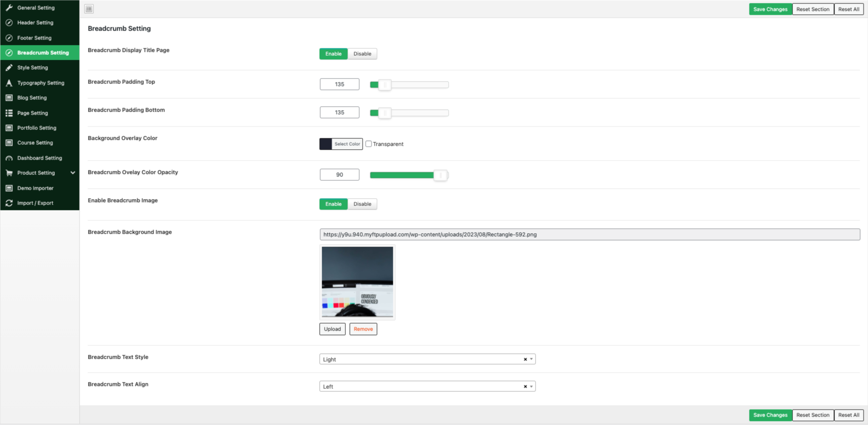This screenshot has width=868, height=425.
Task: Clear the Left text align selection
Action: 525,386
